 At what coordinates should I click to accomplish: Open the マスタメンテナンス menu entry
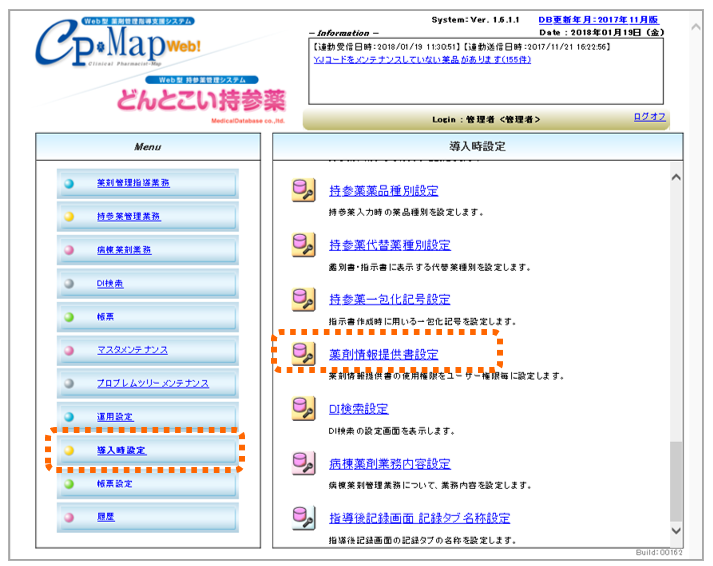click(x=132, y=350)
